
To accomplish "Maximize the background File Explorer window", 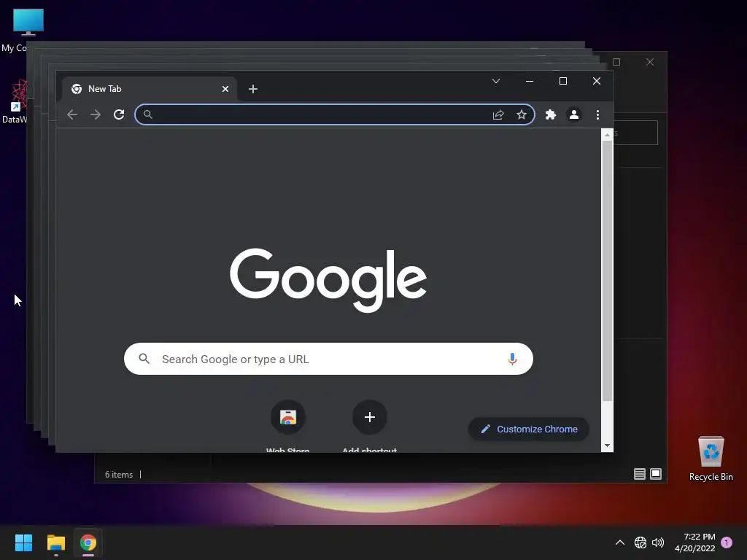I will [x=616, y=62].
